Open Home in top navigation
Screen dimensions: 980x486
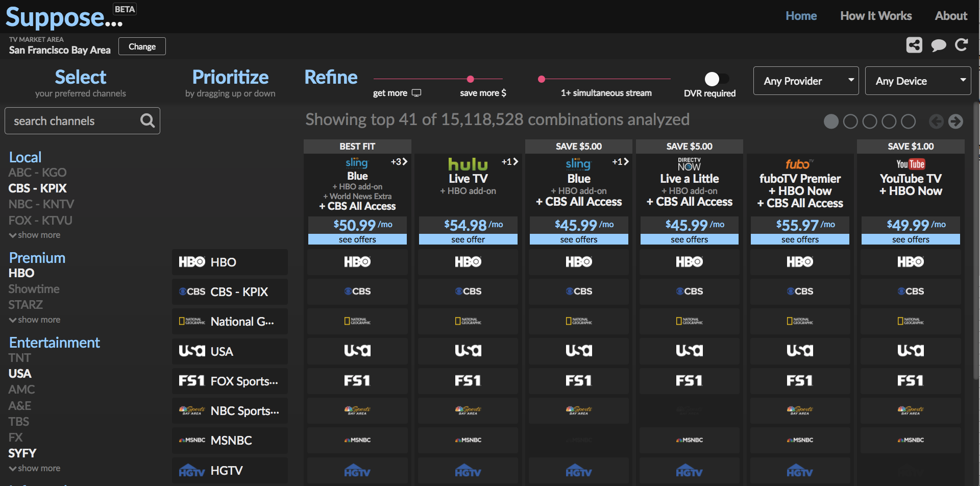pyautogui.click(x=801, y=16)
